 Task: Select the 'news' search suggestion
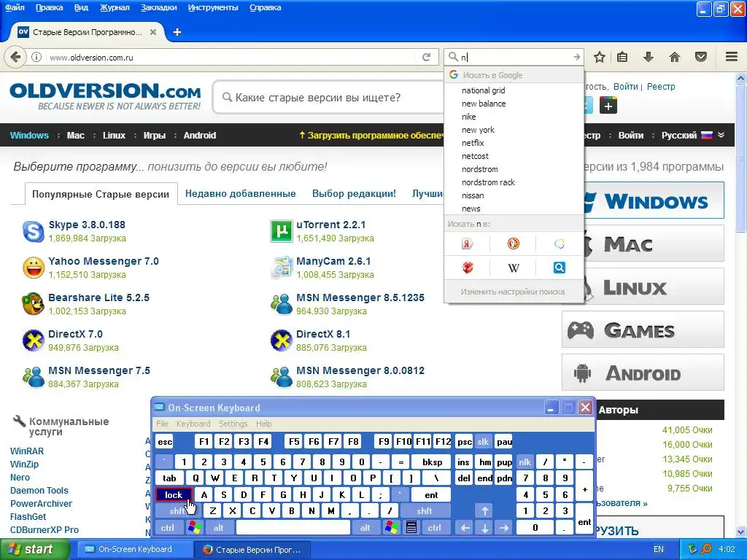coord(514,209)
